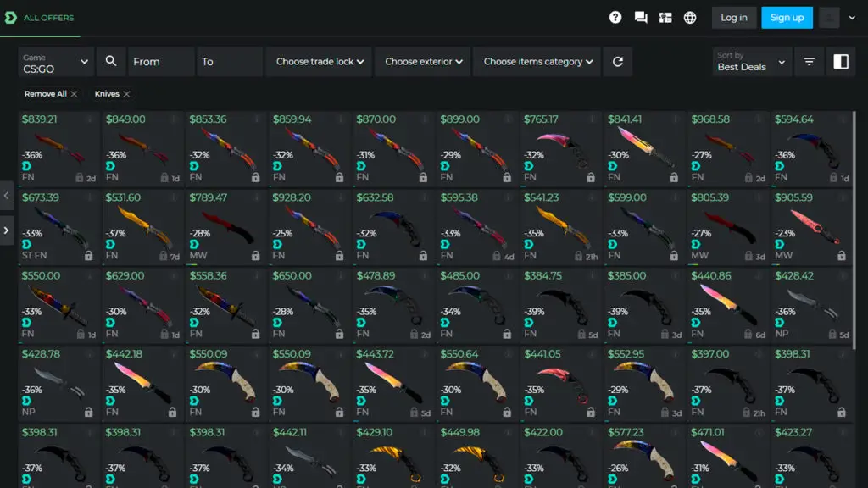This screenshot has width=868, height=488.
Task: Refresh the offers list
Action: pyautogui.click(x=618, y=61)
